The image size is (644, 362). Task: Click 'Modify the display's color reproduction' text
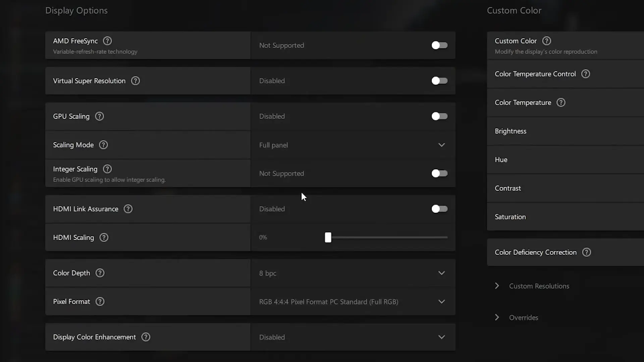(546, 52)
